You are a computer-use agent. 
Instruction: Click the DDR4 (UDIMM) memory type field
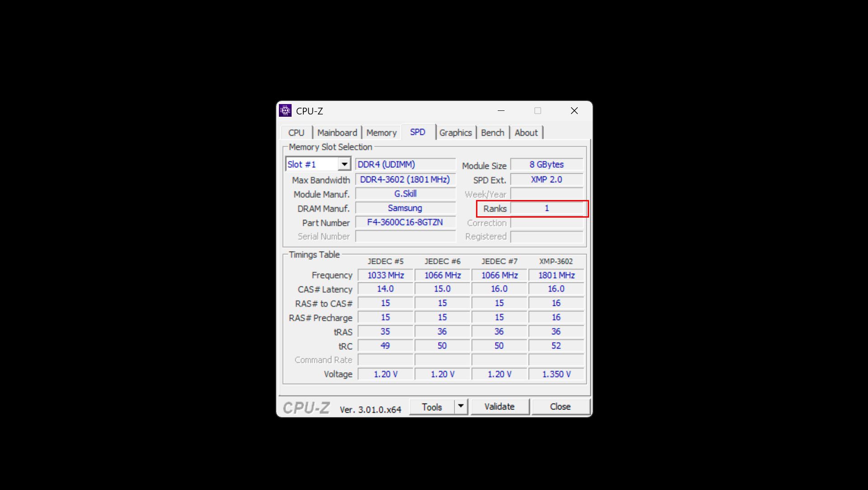coord(405,164)
